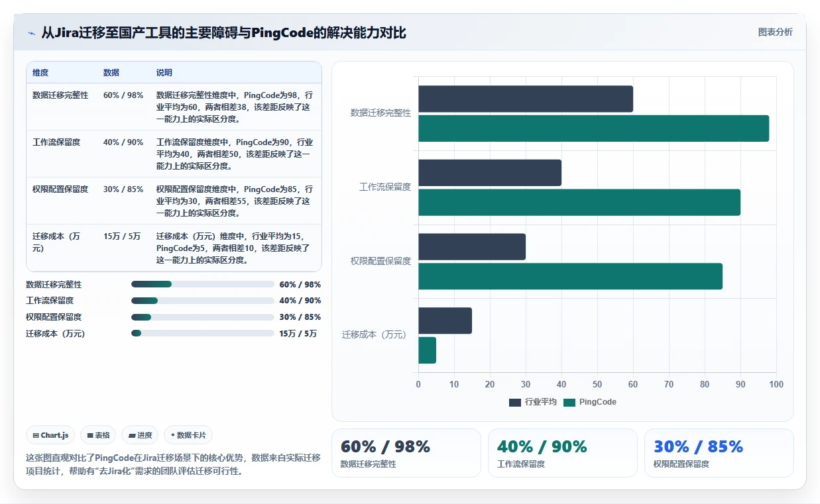The width and height of the screenshot is (820, 504).
Task: Toggle the PingCode legend swatch
Action: (569, 402)
